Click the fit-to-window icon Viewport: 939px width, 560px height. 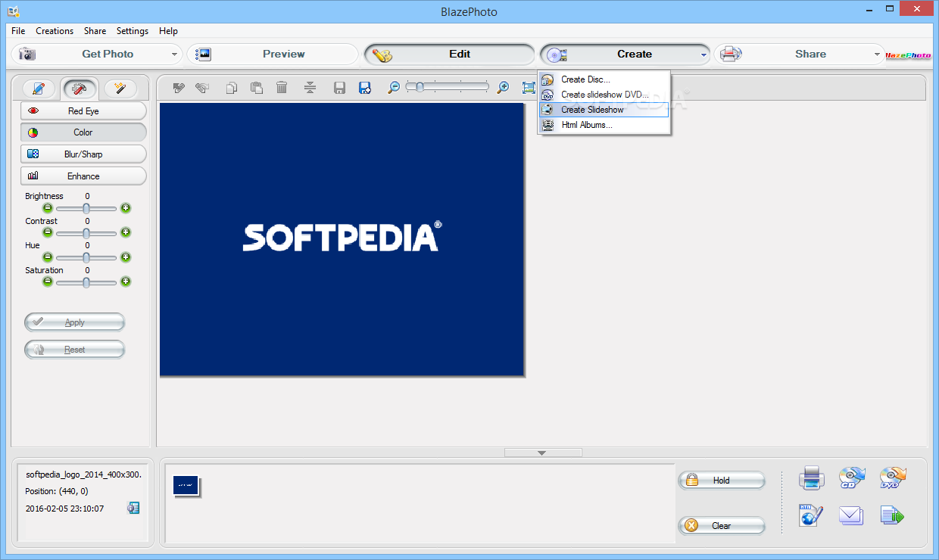(529, 88)
